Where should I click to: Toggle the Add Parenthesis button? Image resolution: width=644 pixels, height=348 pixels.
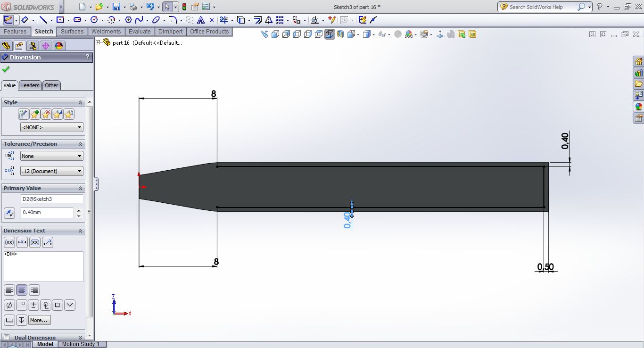[9, 242]
